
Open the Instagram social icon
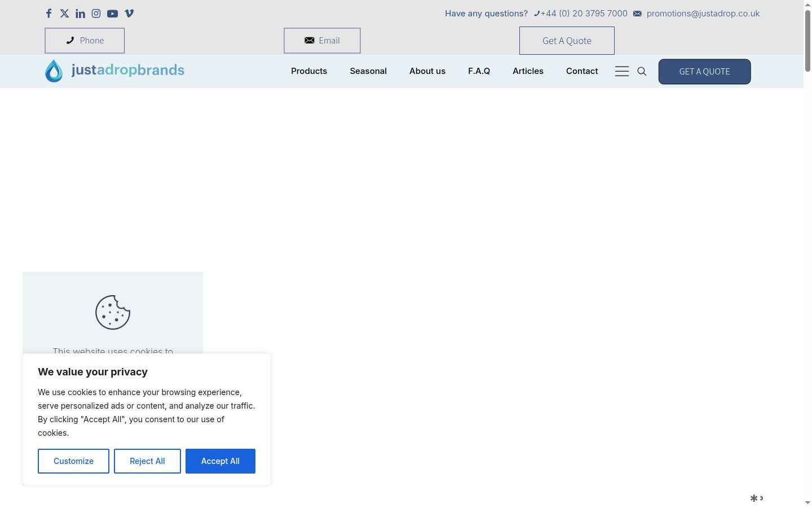point(96,14)
